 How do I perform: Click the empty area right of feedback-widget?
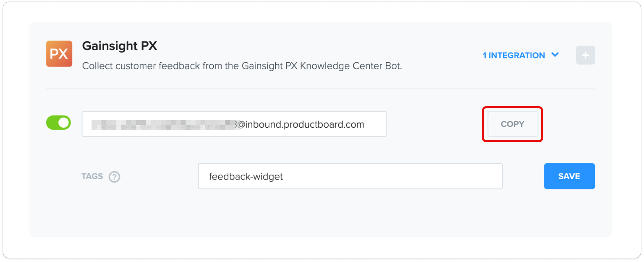click(393, 176)
